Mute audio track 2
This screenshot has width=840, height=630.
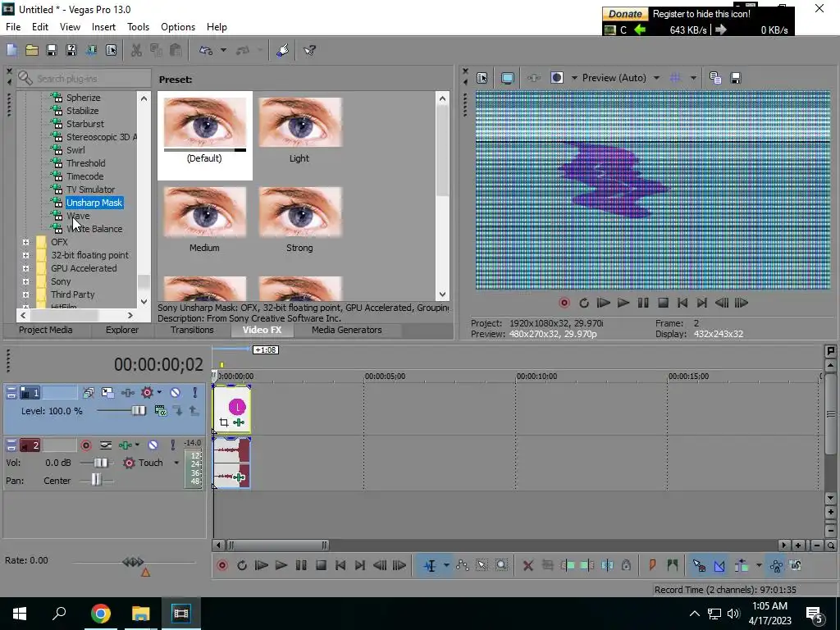tap(153, 445)
